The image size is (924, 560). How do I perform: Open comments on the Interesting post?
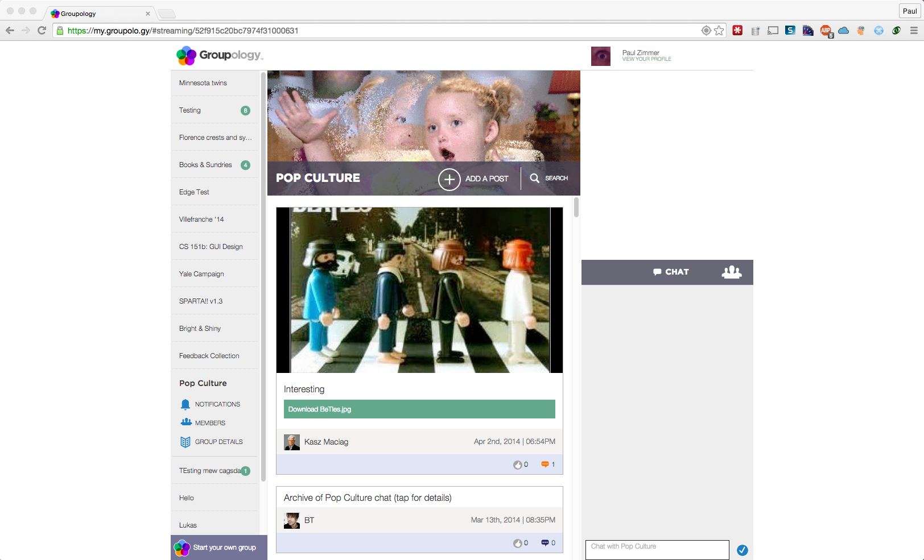click(x=545, y=464)
